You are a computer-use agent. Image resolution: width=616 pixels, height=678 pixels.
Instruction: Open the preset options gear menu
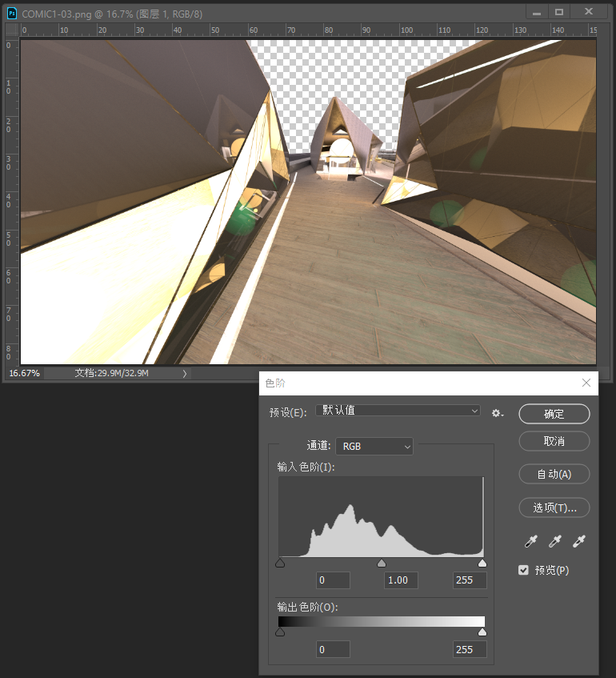tap(497, 413)
